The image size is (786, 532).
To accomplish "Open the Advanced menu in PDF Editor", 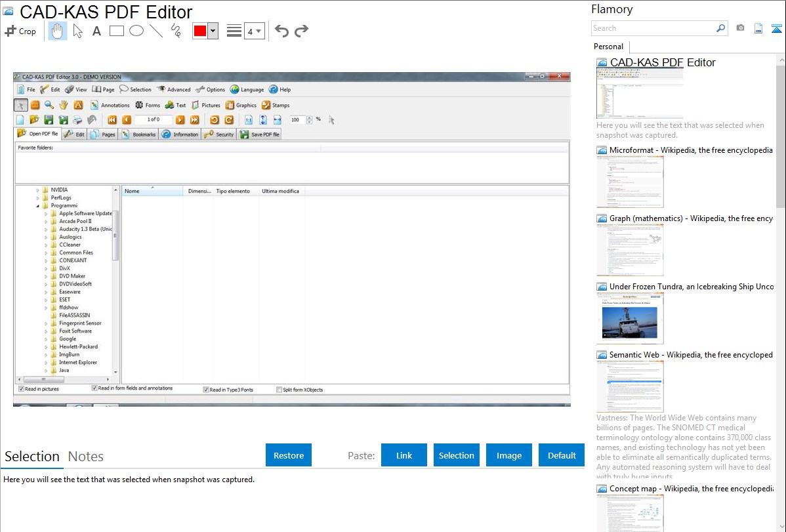I will click(174, 90).
